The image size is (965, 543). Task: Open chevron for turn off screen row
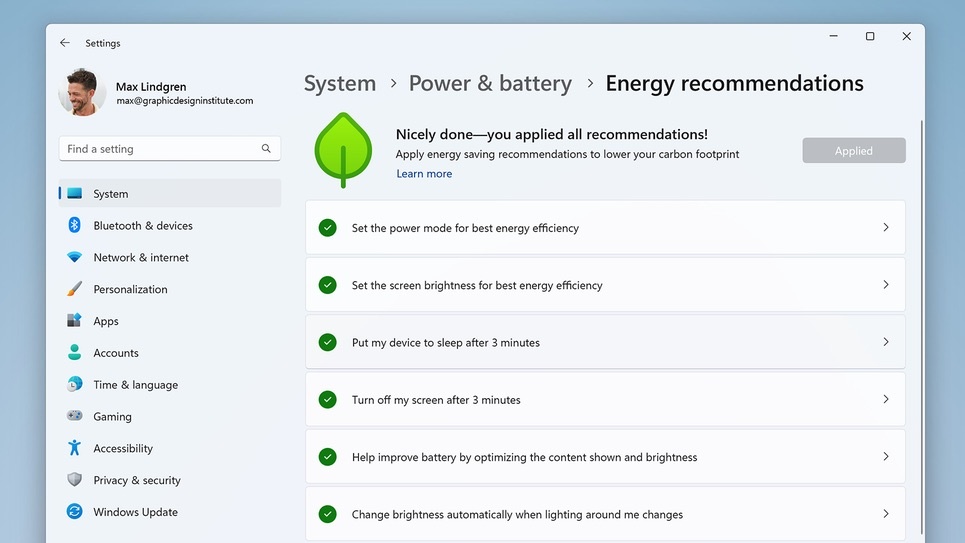[886, 399]
